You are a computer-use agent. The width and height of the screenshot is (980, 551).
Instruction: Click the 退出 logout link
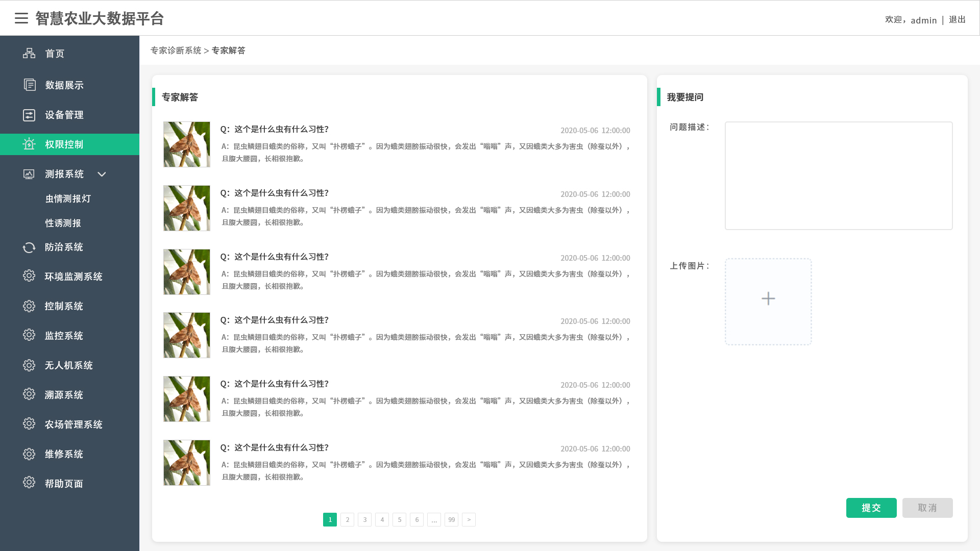pyautogui.click(x=957, y=20)
